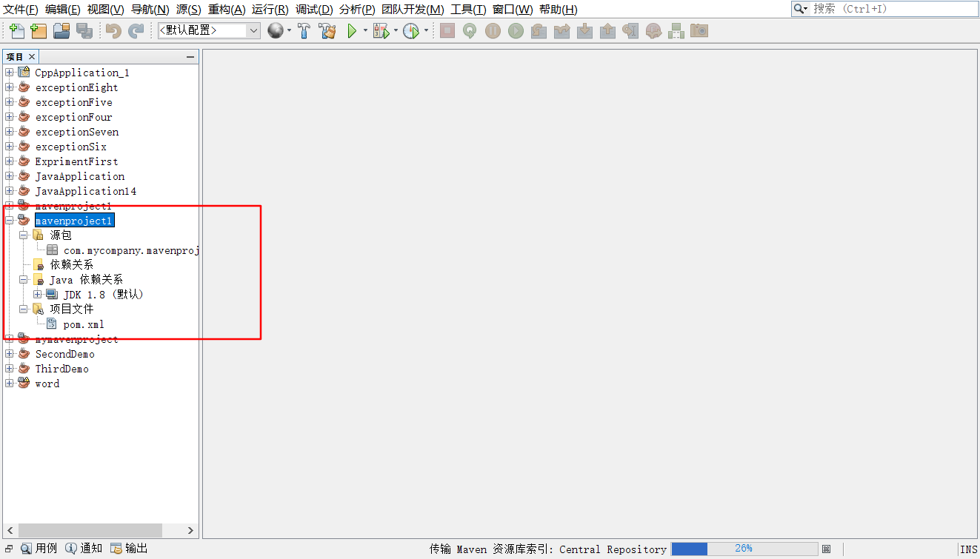
Task: Select the 项目 panel tab
Action: tap(15, 56)
